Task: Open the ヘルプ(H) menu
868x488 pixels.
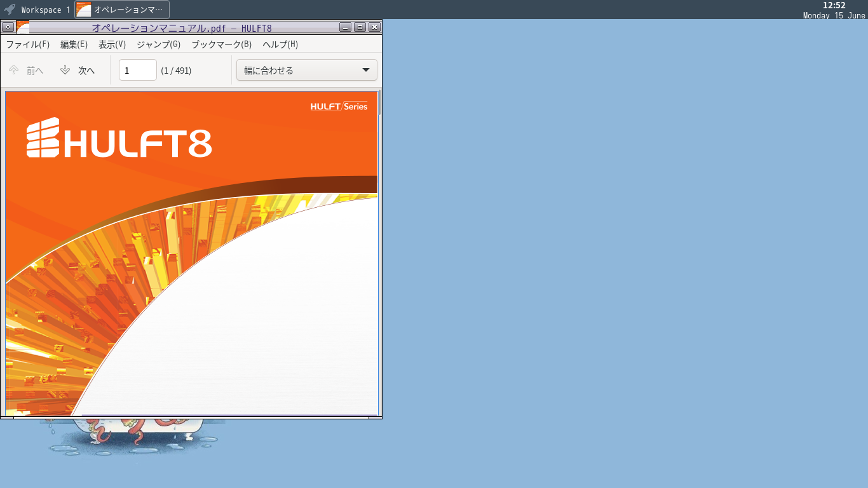Action: point(280,44)
